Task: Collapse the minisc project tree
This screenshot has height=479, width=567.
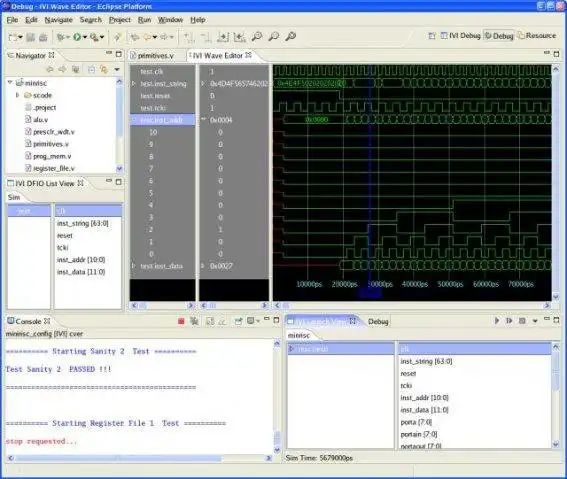Action: [10, 83]
